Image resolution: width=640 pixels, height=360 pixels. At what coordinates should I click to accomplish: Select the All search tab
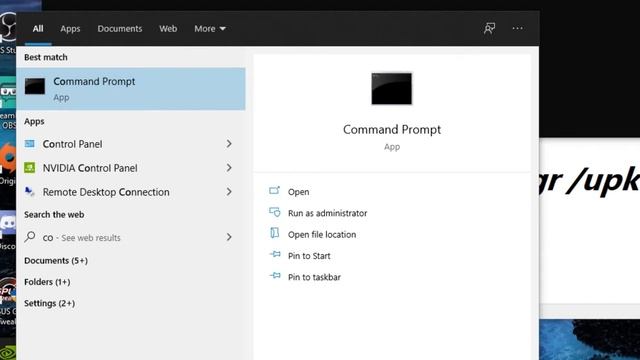click(38, 29)
